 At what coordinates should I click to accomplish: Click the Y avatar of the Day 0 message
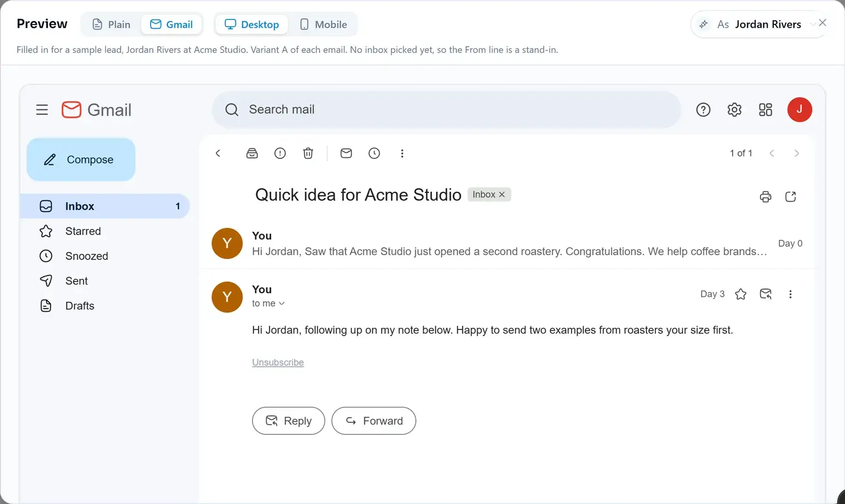(227, 243)
